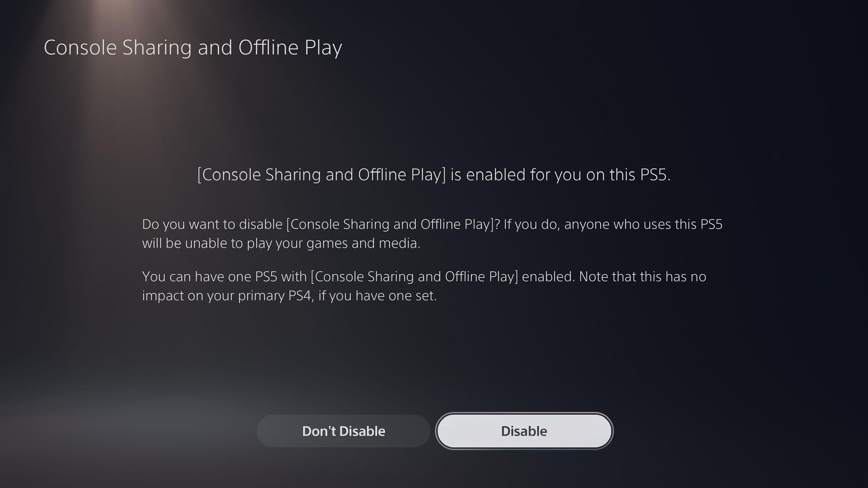Click the 'Do you want to disable' question line
This screenshot has height=488, width=868.
[x=432, y=224]
